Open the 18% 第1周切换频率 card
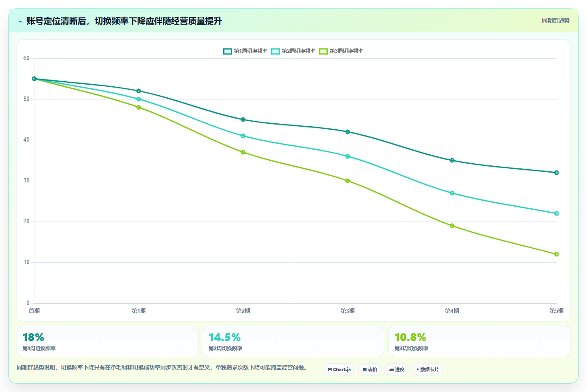Image resolution: width=587 pixels, height=392 pixels. pyautogui.click(x=108, y=341)
